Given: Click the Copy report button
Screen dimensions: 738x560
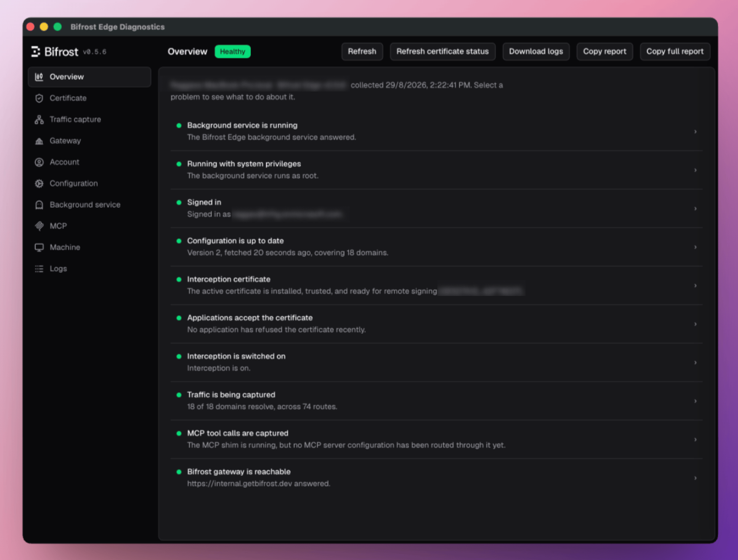Looking at the screenshot, I should 605,51.
